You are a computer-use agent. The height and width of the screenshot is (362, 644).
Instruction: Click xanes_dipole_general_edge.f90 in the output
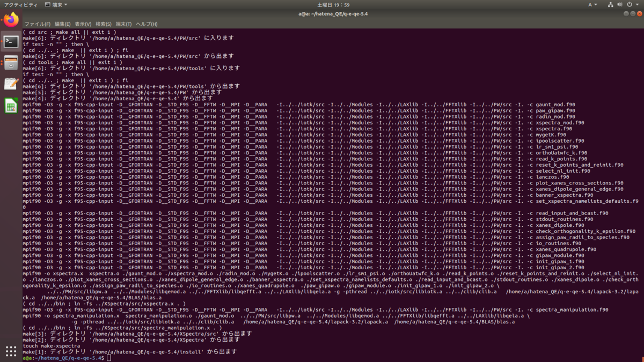(580, 189)
